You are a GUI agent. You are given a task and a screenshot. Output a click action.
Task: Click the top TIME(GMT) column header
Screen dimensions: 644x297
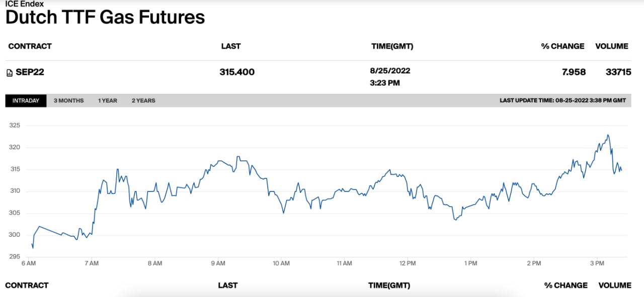392,46
